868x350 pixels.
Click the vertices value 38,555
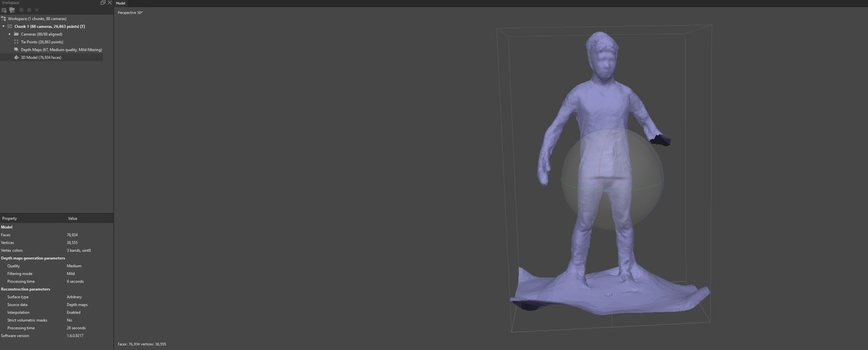(x=72, y=243)
